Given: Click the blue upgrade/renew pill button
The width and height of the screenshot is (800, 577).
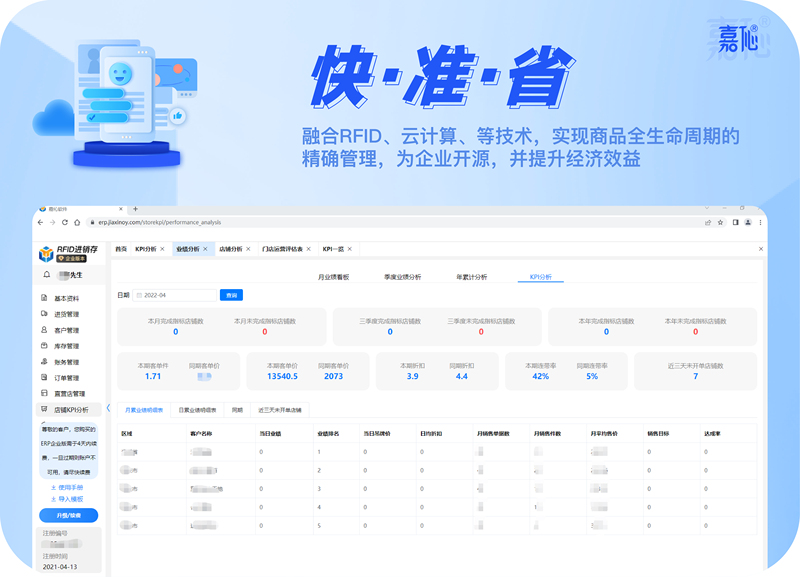Looking at the screenshot, I should point(68,515).
